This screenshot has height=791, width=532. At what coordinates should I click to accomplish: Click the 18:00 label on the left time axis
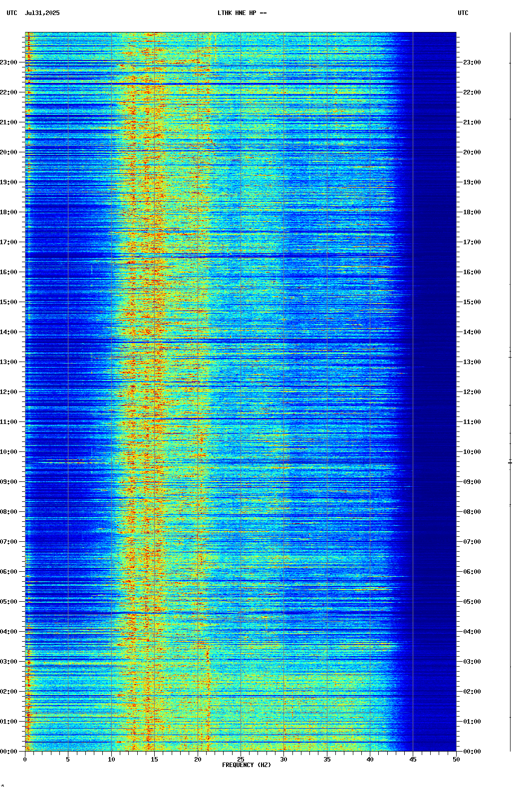click(8, 212)
